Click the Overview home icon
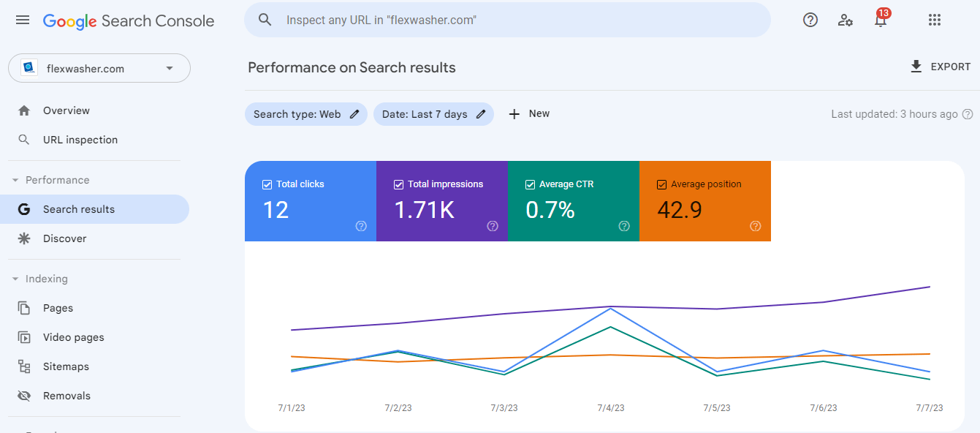 point(24,110)
